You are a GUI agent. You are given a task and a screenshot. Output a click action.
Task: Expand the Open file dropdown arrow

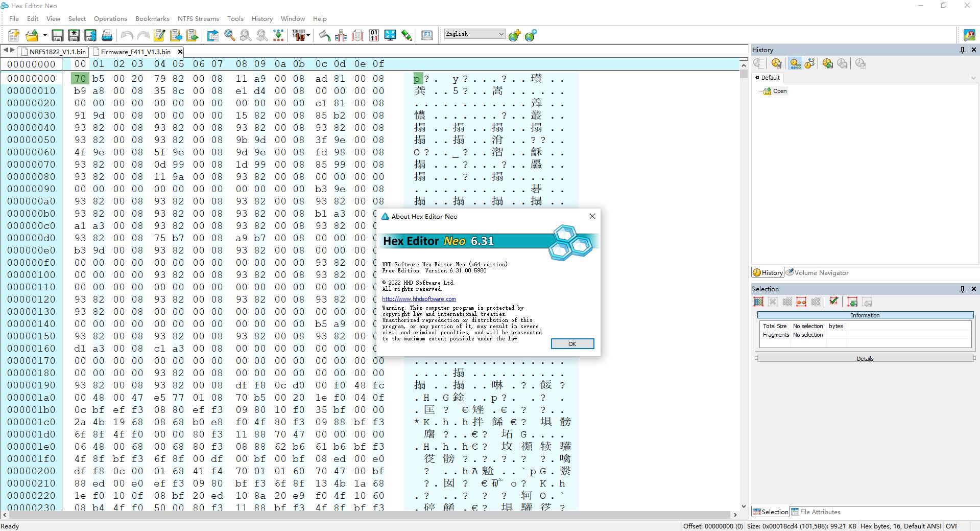(x=45, y=35)
